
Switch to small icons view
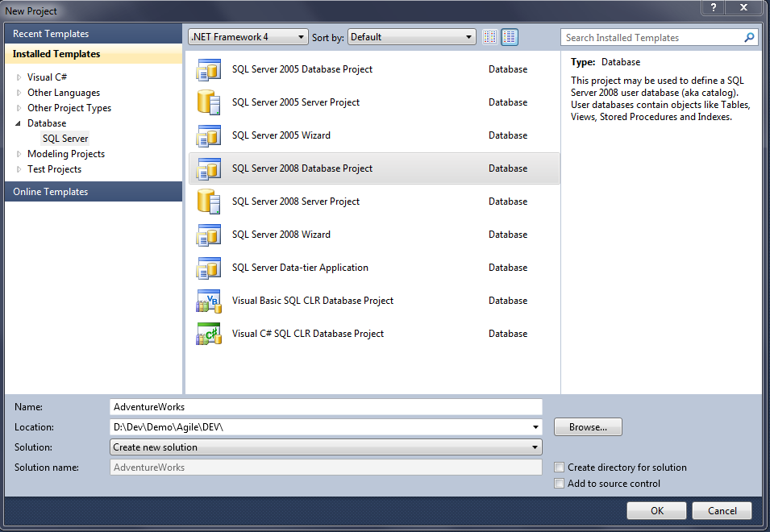[x=489, y=37]
